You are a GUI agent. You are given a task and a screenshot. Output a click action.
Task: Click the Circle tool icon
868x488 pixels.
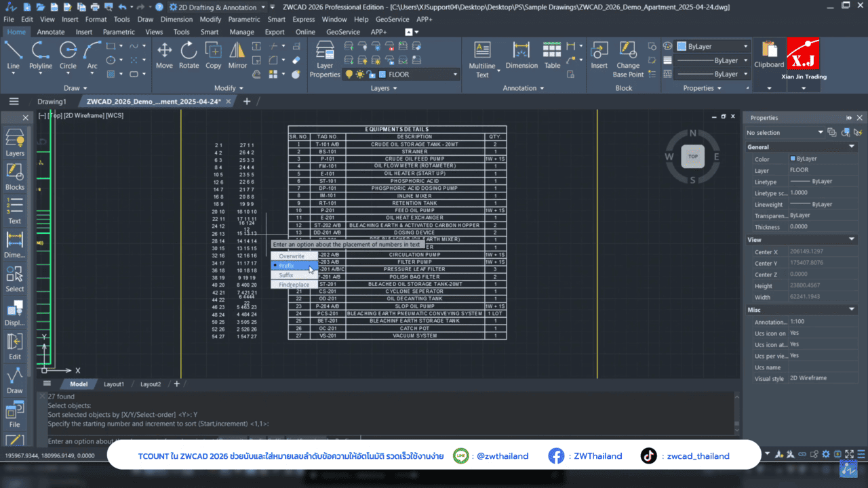click(x=68, y=54)
